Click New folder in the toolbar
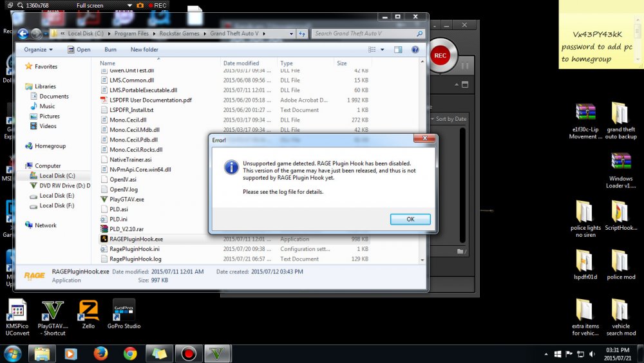This screenshot has height=363, width=644. tap(144, 50)
